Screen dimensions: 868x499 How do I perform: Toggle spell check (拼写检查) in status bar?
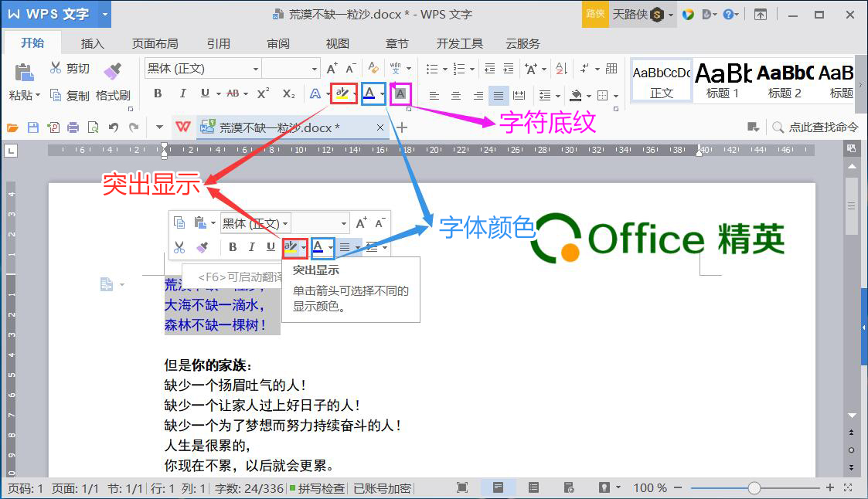(x=317, y=488)
